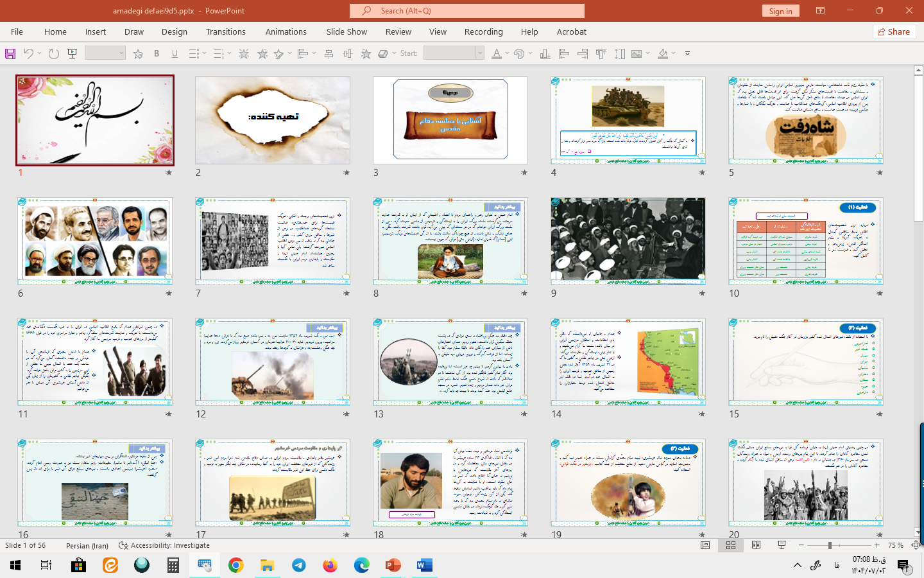The height and width of the screenshot is (578, 924).
Task: Click the Sign in button
Action: pos(780,11)
